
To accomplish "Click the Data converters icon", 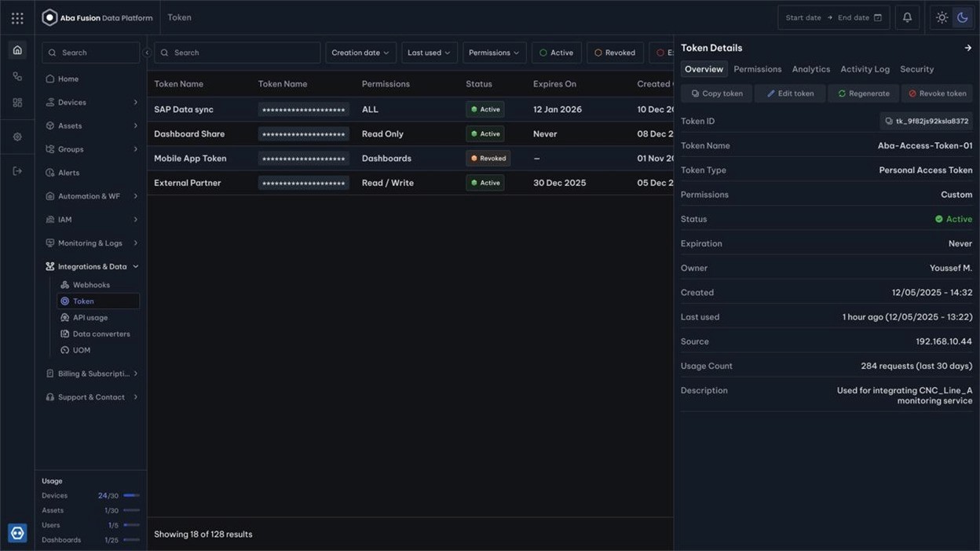I will point(65,334).
